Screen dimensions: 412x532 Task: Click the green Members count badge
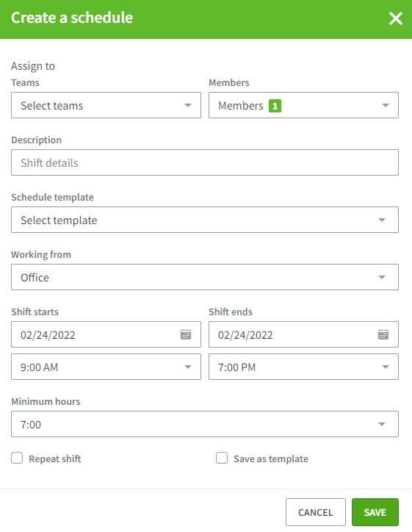tap(275, 106)
